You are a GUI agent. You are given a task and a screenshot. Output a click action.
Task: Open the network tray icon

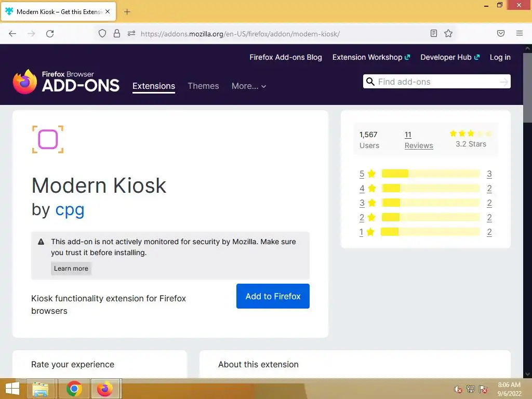click(471, 389)
